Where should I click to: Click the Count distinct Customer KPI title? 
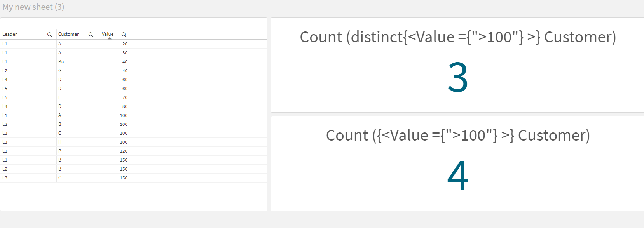[x=458, y=37]
